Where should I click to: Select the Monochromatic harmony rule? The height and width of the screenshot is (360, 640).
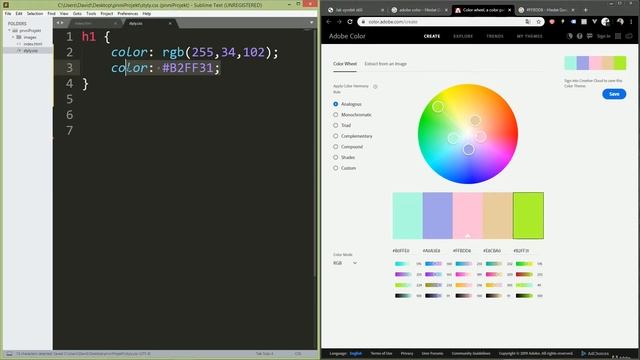pyautogui.click(x=336, y=115)
